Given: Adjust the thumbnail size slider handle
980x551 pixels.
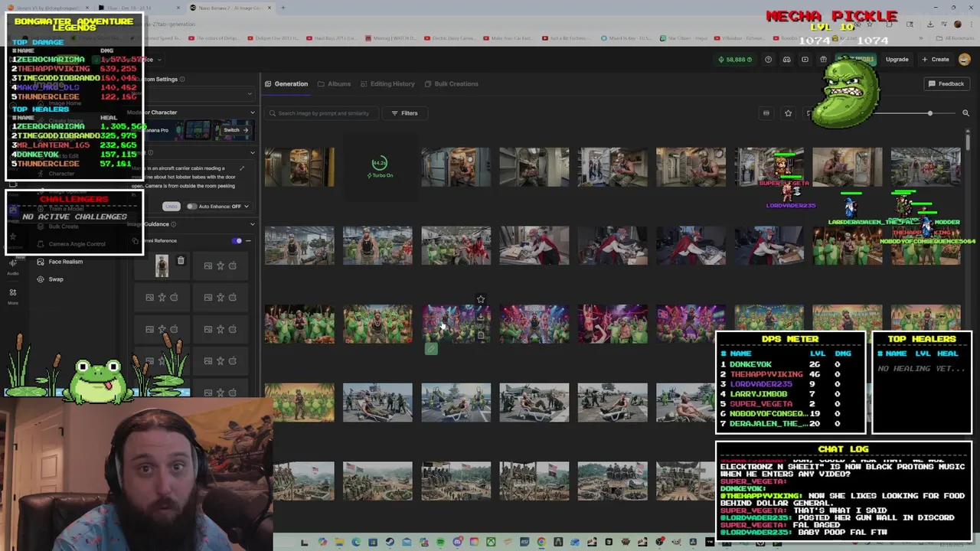Looking at the screenshot, I should pyautogui.click(x=929, y=113).
